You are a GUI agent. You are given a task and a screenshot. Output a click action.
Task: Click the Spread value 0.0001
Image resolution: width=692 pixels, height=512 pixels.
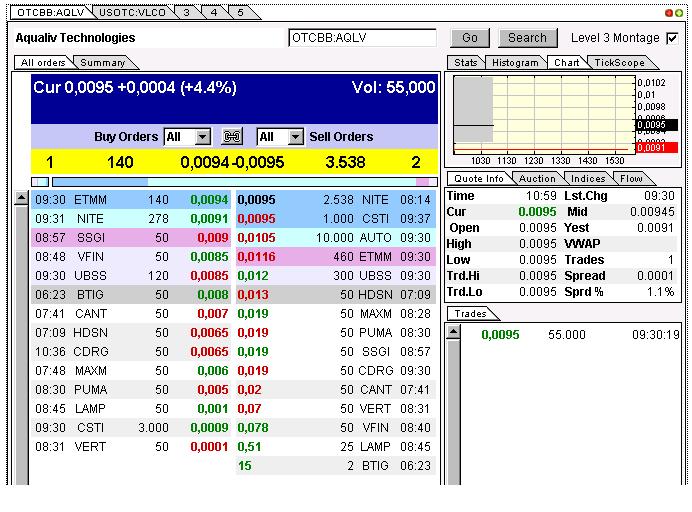click(655, 275)
